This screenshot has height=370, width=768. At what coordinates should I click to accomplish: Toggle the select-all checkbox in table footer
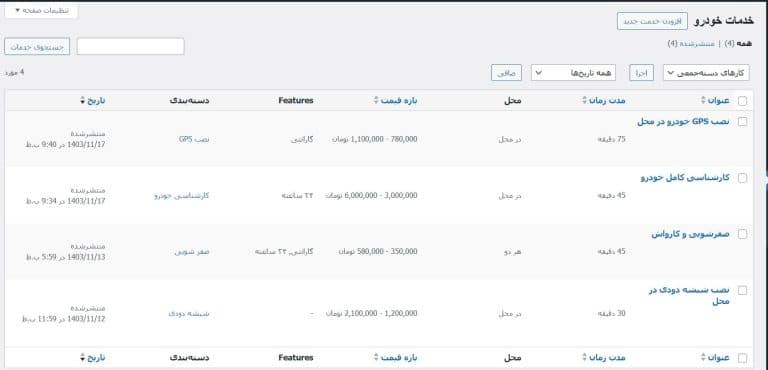point(743,358)
